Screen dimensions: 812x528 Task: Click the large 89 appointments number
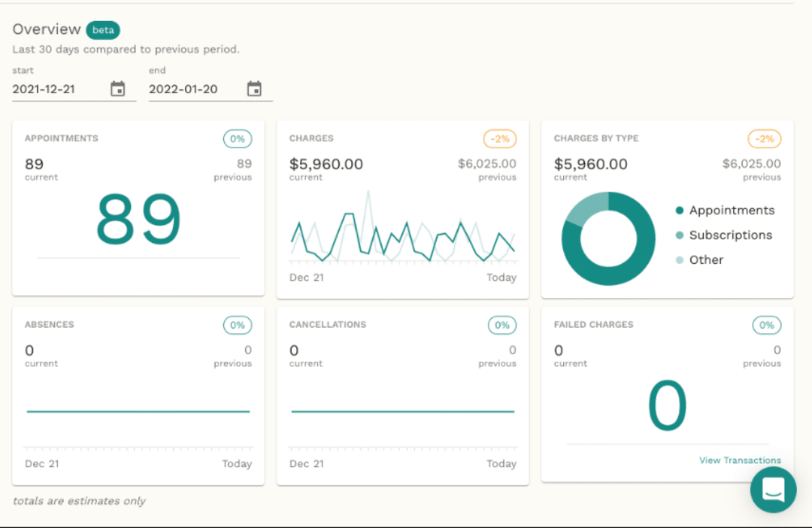pyautogui.click(x=138, y=220)
